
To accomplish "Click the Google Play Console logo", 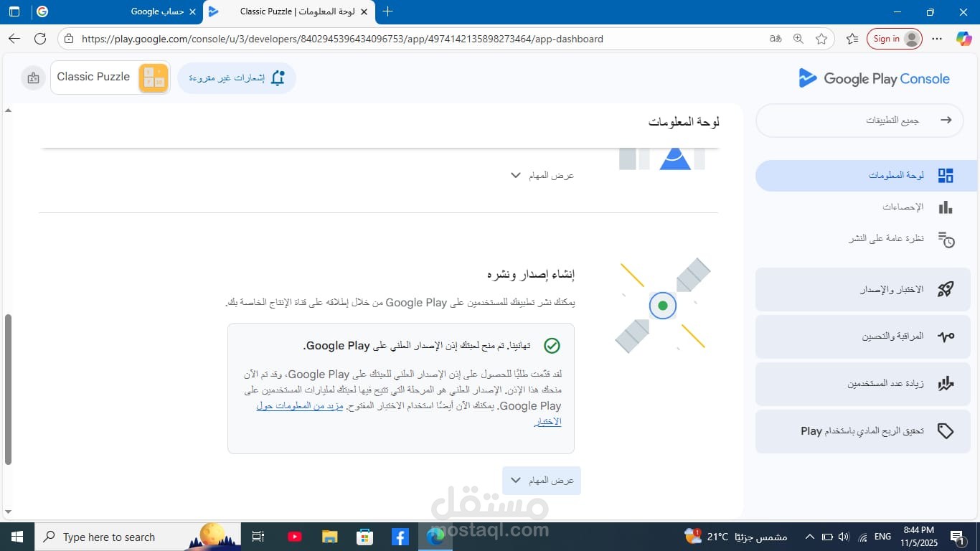I will (874, 79).
